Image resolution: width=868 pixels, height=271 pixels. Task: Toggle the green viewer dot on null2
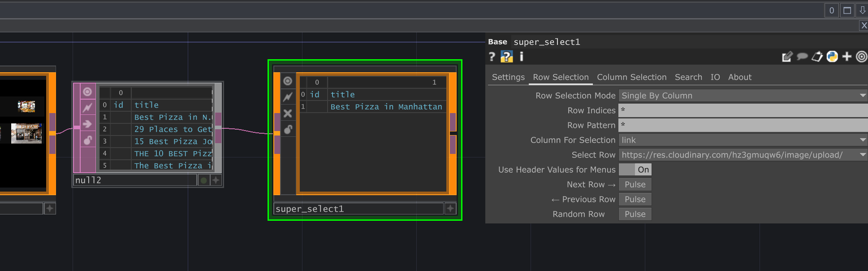(x=204, y=180)
